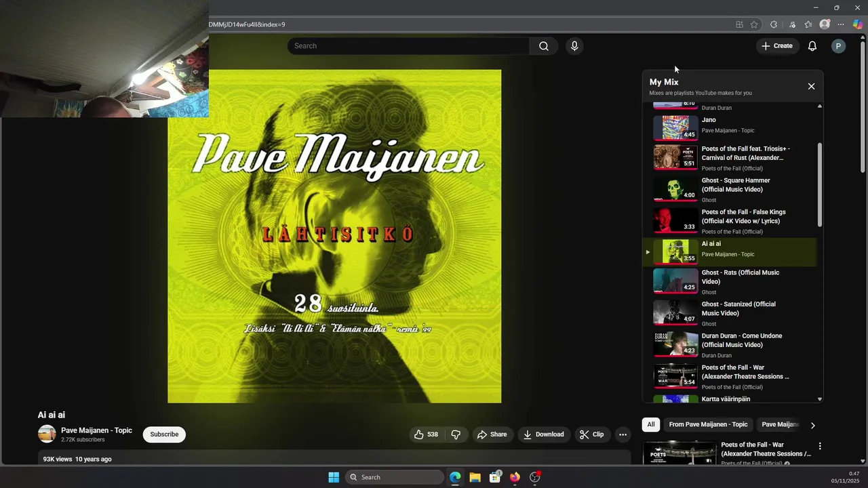Viewport: 868px width, 488px height.
Task: Open Microsoft Edge from the taskbar
Action: 455,477
